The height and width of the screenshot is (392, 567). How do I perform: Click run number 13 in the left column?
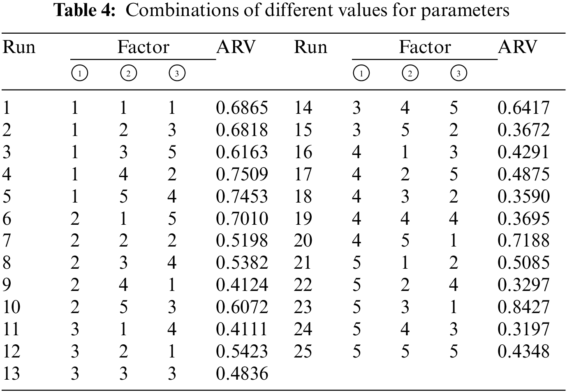tap(11, 374)
